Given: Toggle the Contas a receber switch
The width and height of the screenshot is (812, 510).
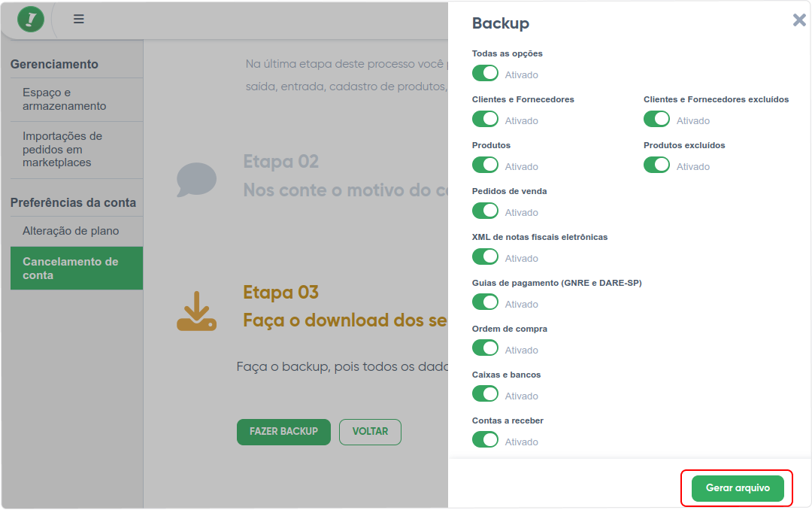Looking at the screenshot, I should click(x=485, y=440).
